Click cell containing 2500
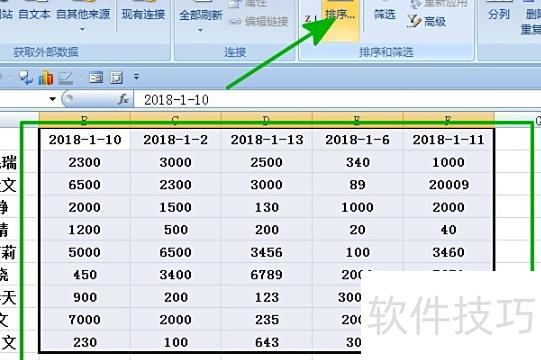541x360 pixels. (267, 162)
